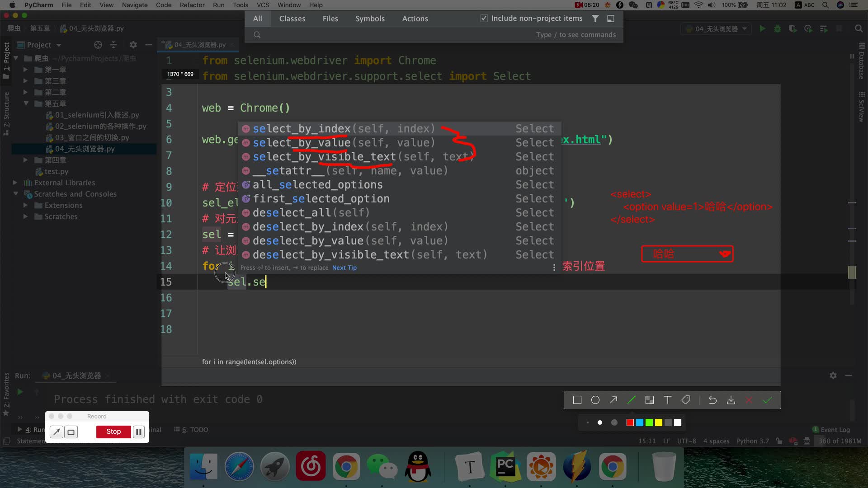Open Search Everywhere magnifier in toolbar
The width and height of the screenshot is (868, 488).
point(859,29)
